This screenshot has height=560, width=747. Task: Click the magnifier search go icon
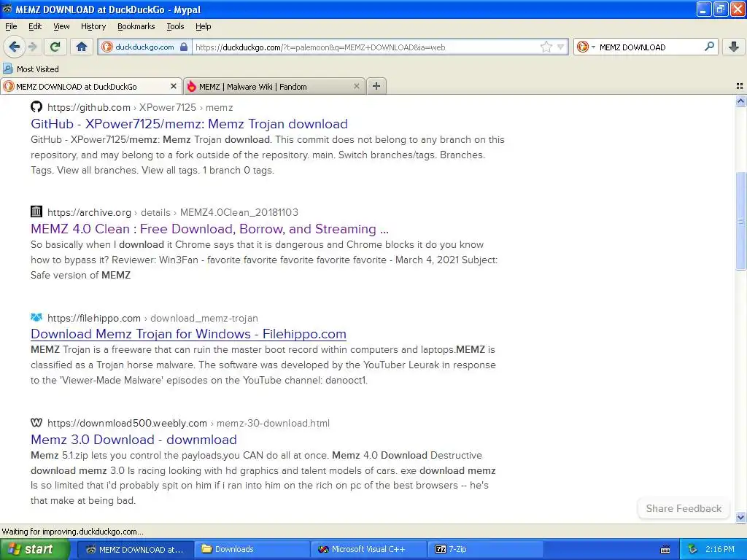(x=709, y=47)
